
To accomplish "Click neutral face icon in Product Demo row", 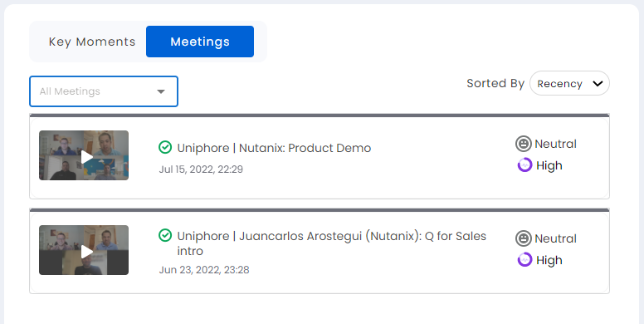I will [523, 144].
